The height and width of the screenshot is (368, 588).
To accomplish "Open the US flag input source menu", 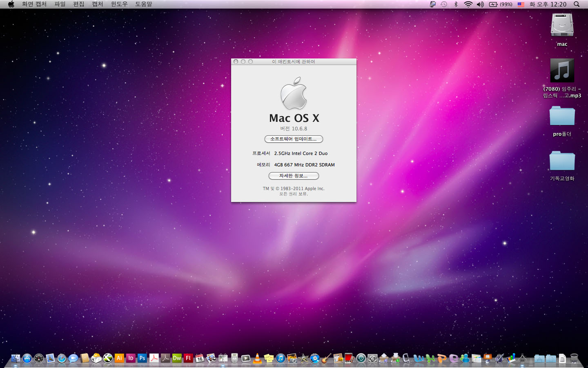I will (x=521, y=4).
